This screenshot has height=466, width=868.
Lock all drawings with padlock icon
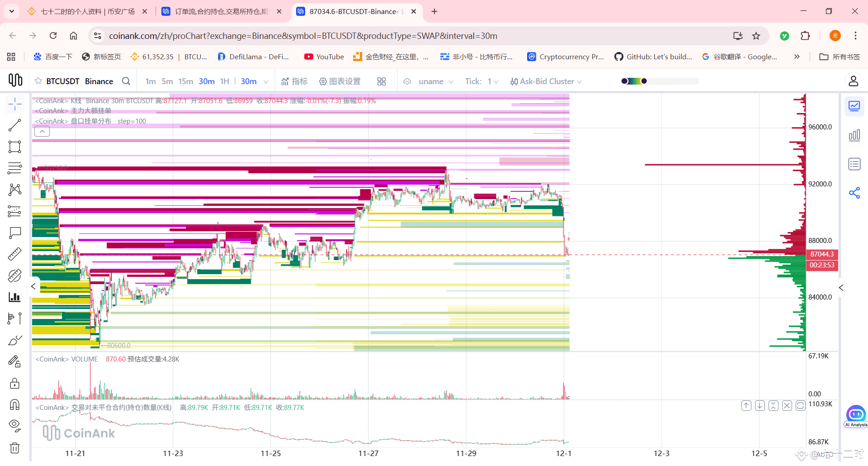click(15, 383)
